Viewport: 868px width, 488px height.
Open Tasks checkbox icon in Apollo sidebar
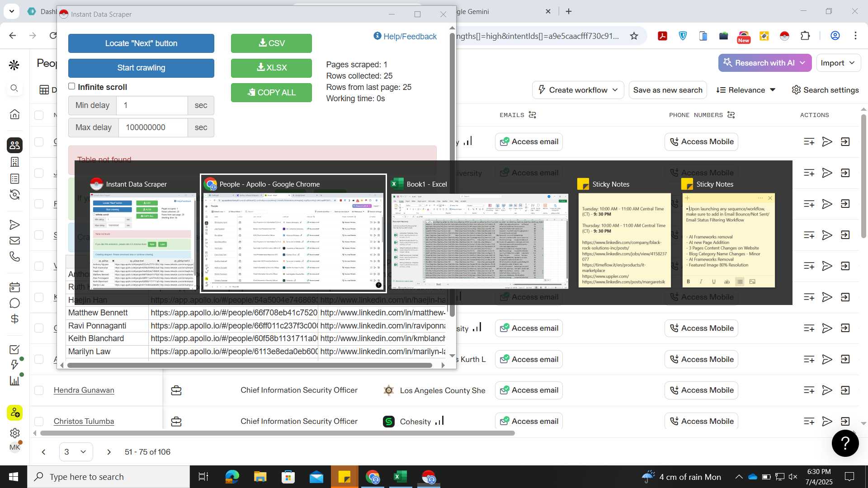point(14,349)
